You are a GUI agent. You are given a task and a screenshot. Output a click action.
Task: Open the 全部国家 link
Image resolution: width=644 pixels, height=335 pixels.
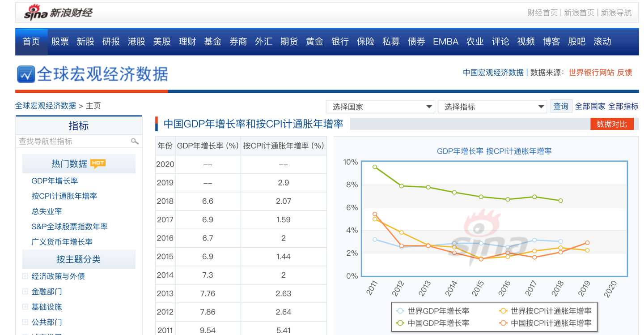pyautogui.click(x=590, y=106)
